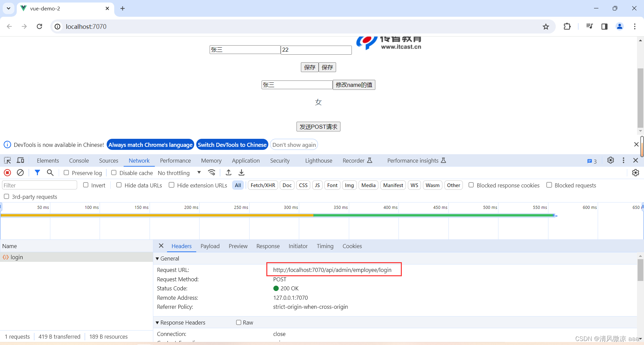Open media controls icon in toolbar
Viewport: 644px width, 345px height.
tap(589, 26)
